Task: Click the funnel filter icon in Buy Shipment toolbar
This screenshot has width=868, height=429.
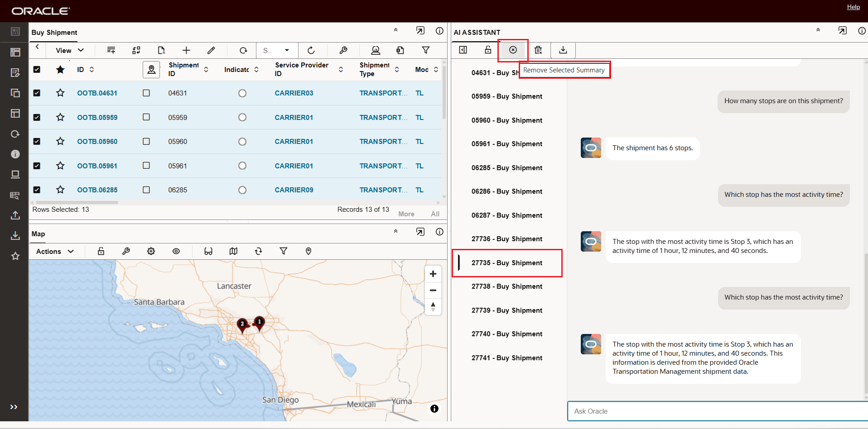Action: tap(426, 50)
